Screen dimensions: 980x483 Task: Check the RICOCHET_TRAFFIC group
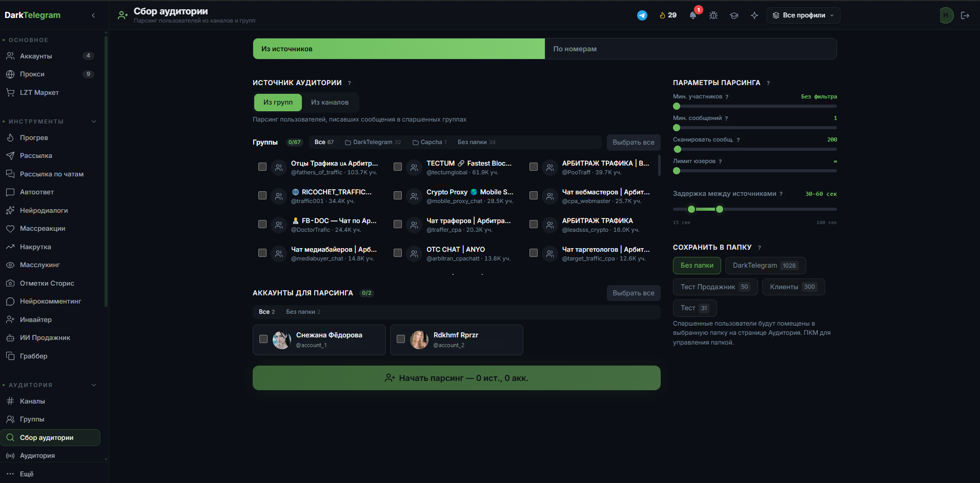tap(262, 195)
